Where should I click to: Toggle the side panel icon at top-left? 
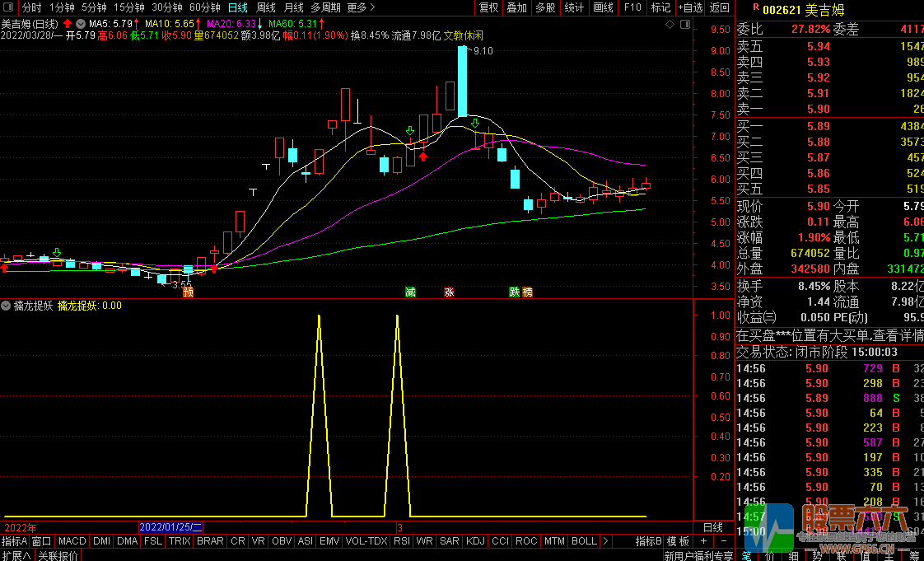[9, 7]
